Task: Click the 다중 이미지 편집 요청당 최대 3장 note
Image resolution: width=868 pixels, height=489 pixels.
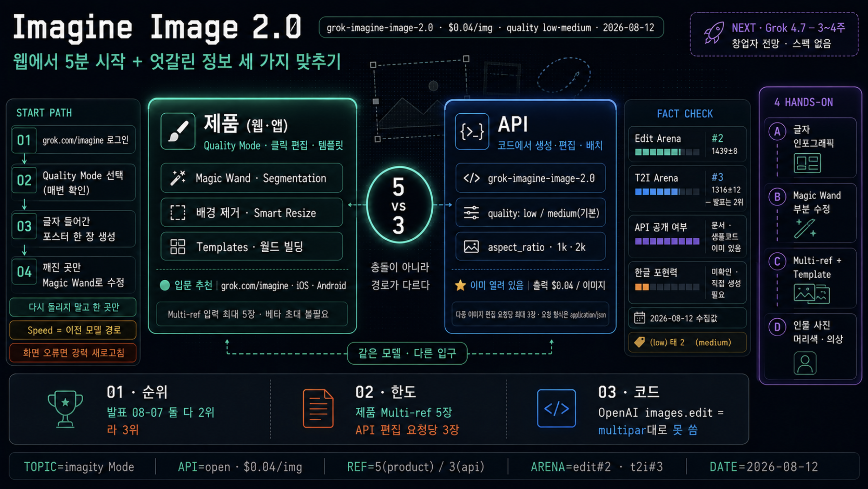Action: [x=530, y=314]
